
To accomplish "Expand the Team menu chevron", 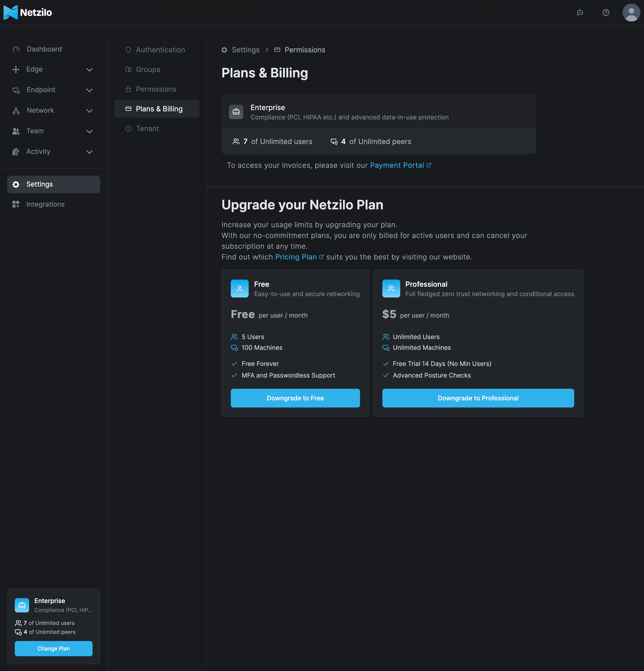I will coord(89,132).
